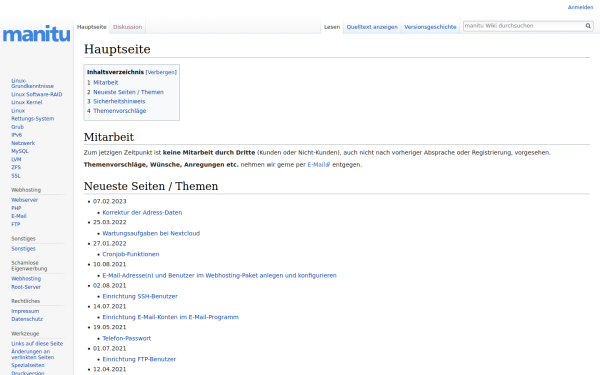
Task: Open the SSL sidebar link
Action: pyautogui.click(x=16, y=176)
